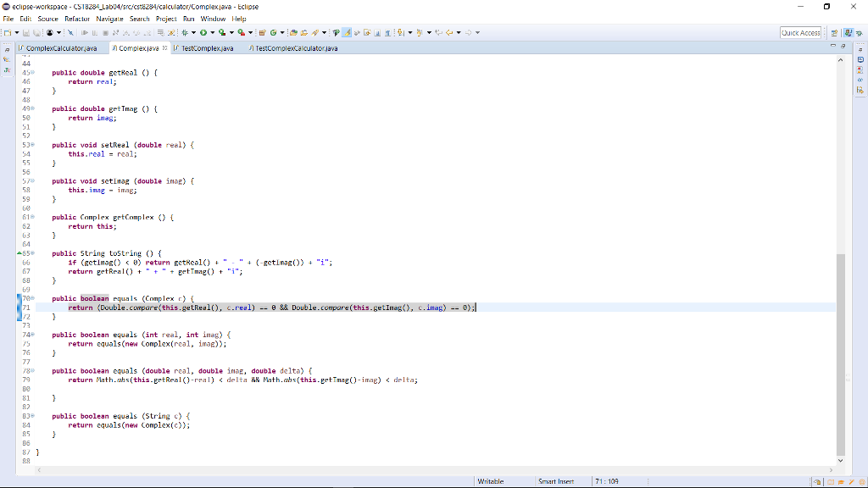Click the Last Edit Location icon
The height and width of the screenshot is (488, 868).
pyautogui.click(x=438, y=33)
